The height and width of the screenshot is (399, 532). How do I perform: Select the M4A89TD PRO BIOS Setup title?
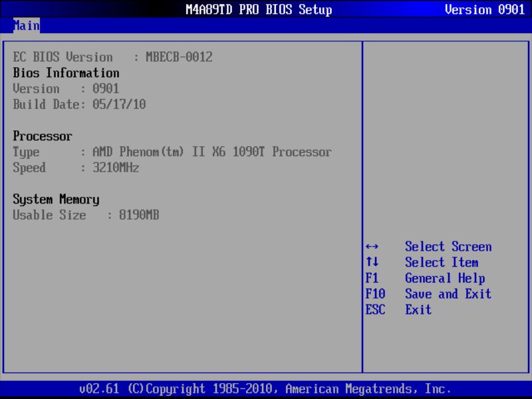[x=259, y=9]
